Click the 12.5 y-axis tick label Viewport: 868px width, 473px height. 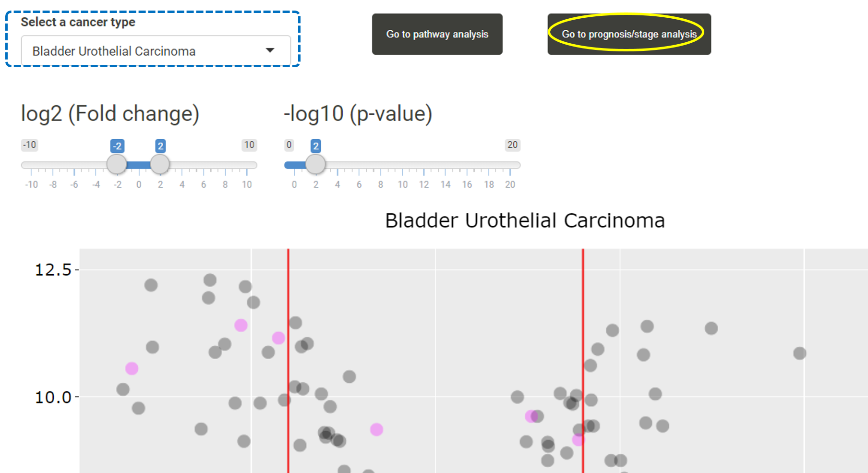coord(53,269)
